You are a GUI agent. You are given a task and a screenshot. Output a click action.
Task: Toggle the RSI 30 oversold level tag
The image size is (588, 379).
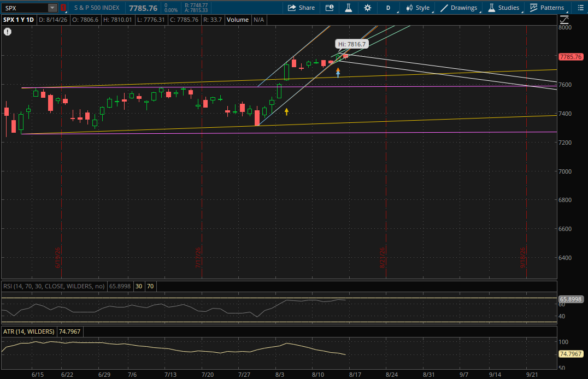click(x=139, y=286)
